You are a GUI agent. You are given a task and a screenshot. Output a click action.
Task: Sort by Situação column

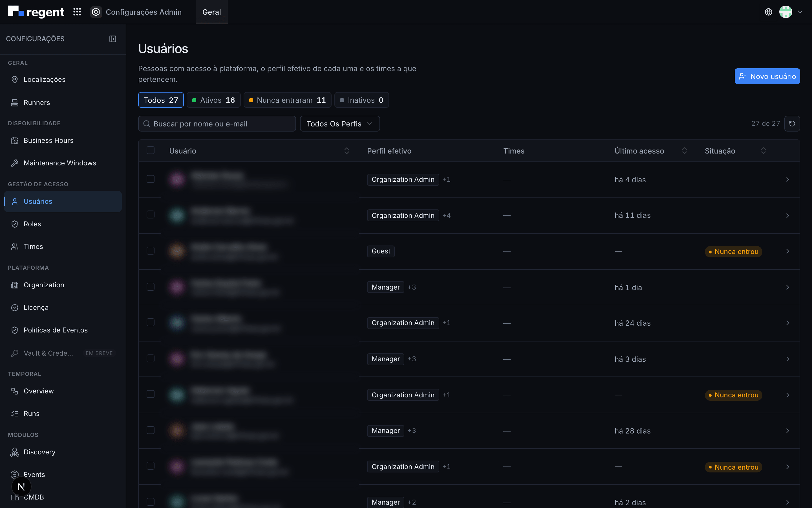click(x=763, y=151)
